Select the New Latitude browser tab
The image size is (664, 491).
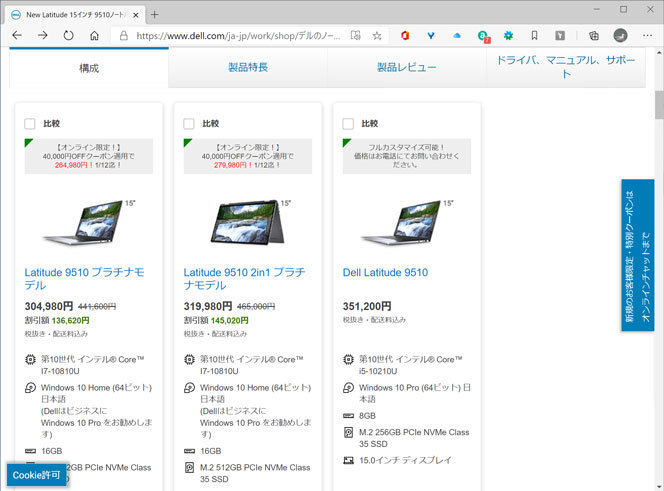(74, 15)
